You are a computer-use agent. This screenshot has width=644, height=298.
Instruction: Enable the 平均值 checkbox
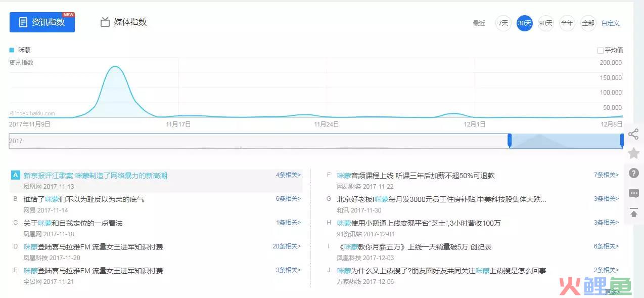point(601,51)
